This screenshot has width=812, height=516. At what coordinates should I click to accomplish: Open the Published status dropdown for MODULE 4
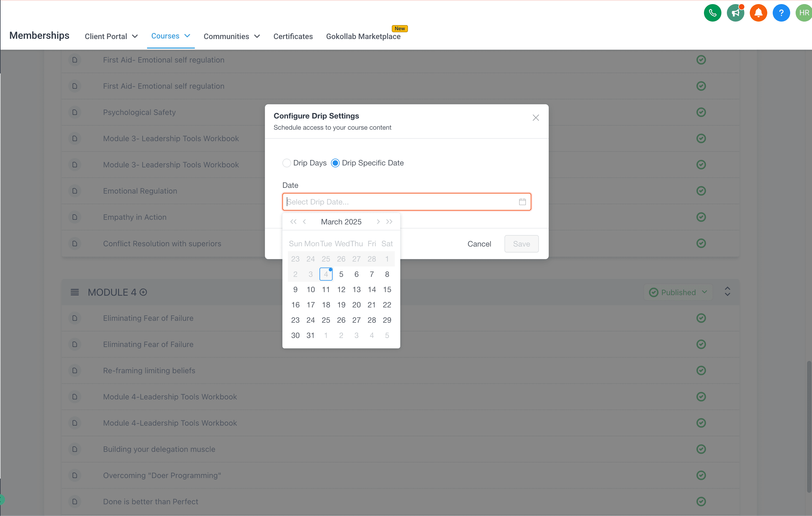tap(678, 292)
